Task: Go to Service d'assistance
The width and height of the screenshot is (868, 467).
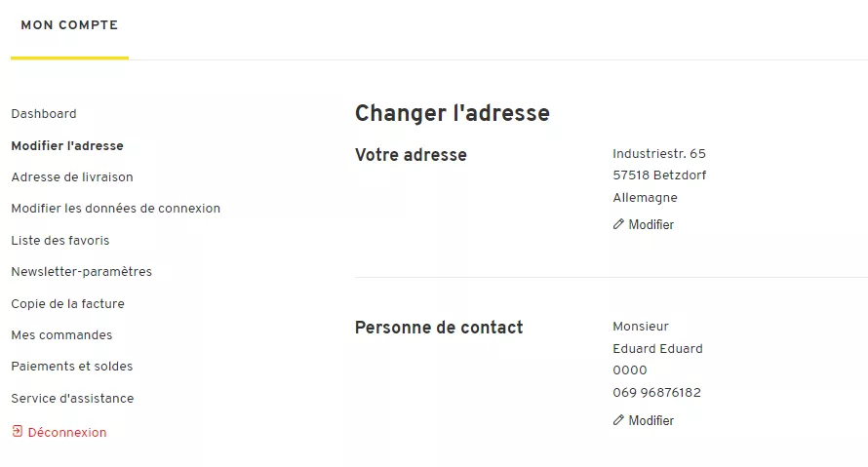Action: (72, 399)
